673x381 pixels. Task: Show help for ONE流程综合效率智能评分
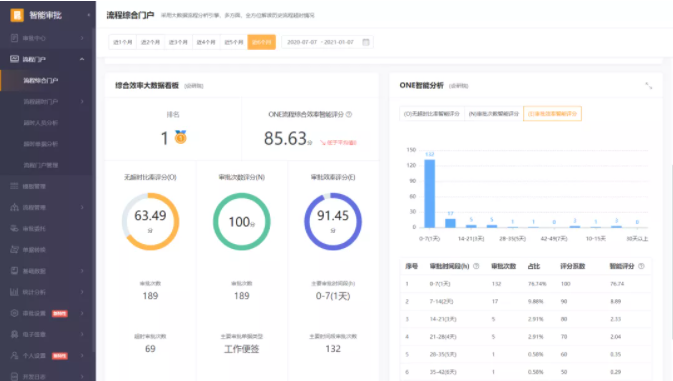[x=349, y=114]
